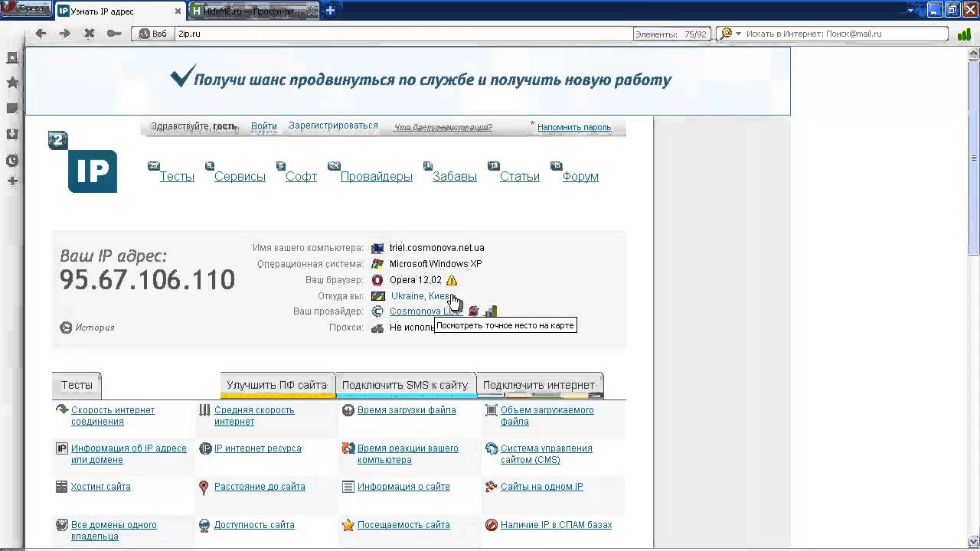Click Улучшить ПФ сайта tab
Viewport: 980px width, 551px height.
277,385
